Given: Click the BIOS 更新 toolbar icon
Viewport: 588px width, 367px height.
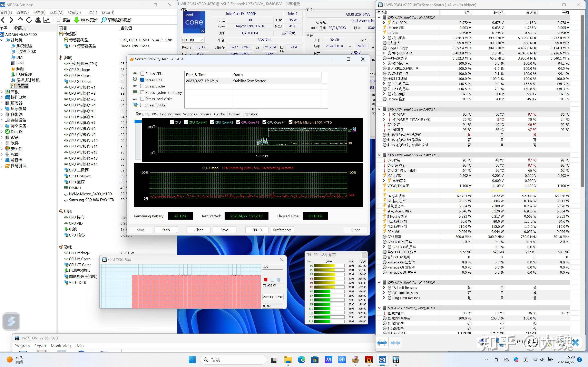Looking at the screenshot, I should point(77,20).
